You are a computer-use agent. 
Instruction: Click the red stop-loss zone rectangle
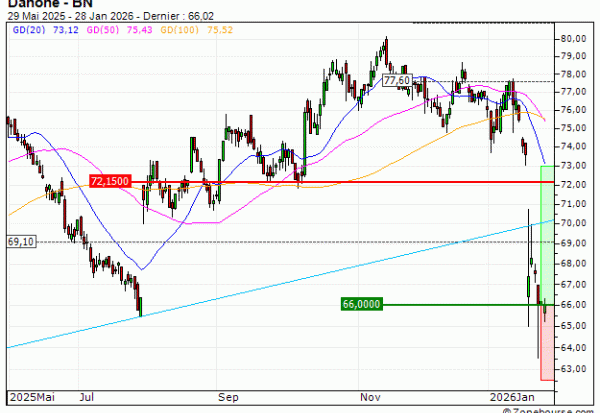546,342
